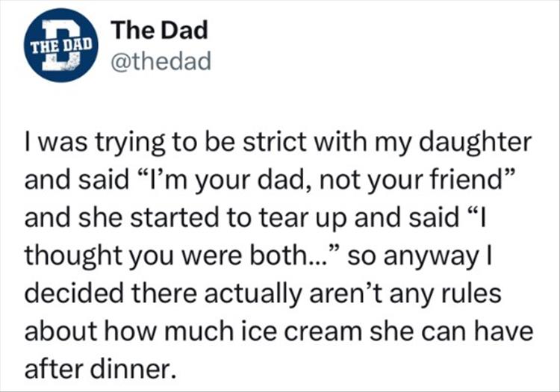Click The Dad profile avatar logo

(61, 45)
